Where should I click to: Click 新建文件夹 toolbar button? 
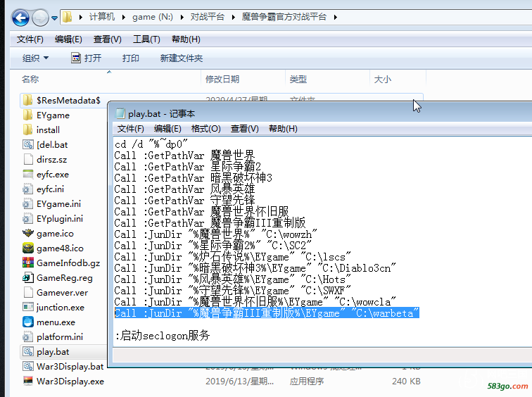[x=181, y=58]
